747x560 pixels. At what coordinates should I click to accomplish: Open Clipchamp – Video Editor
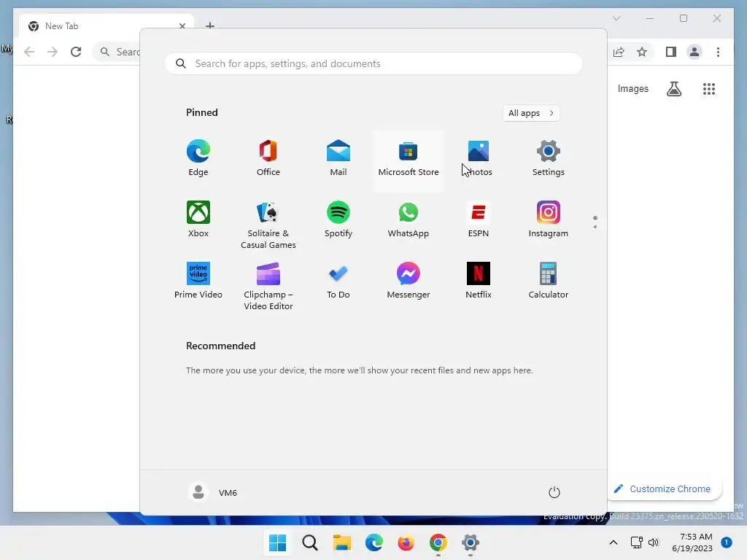pos(268,287)
